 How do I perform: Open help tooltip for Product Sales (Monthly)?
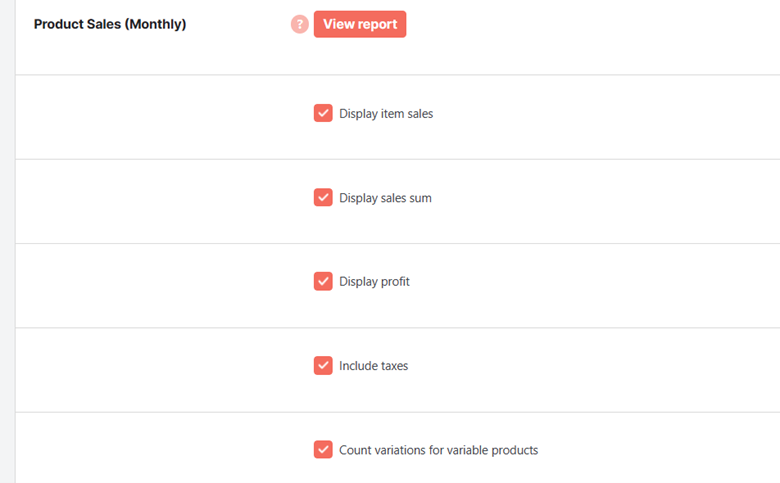pyautogui.click(x=299, y=24)
